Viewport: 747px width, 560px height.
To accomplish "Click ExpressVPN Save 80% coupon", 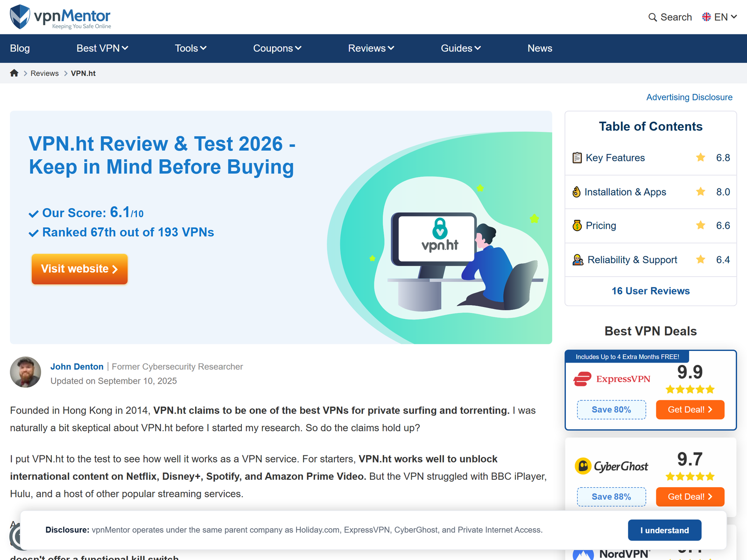I will tap(612, 410).
